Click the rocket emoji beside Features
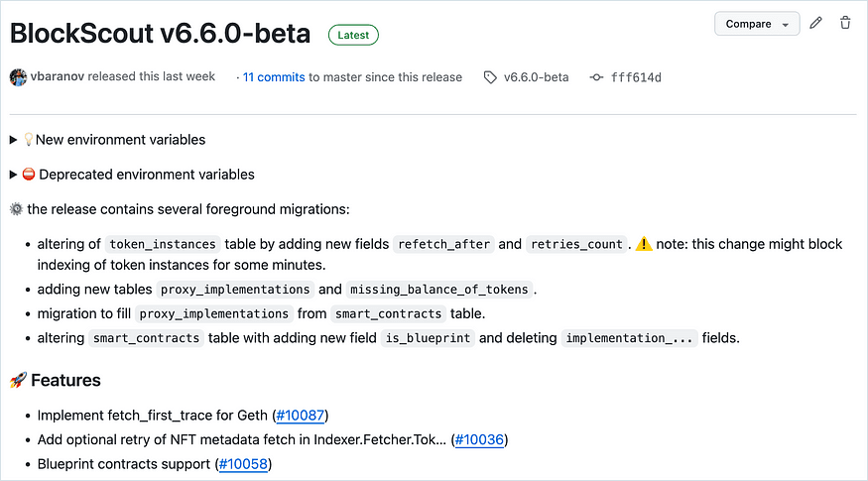Screen dimensions: 868x481 pos(18,380)
